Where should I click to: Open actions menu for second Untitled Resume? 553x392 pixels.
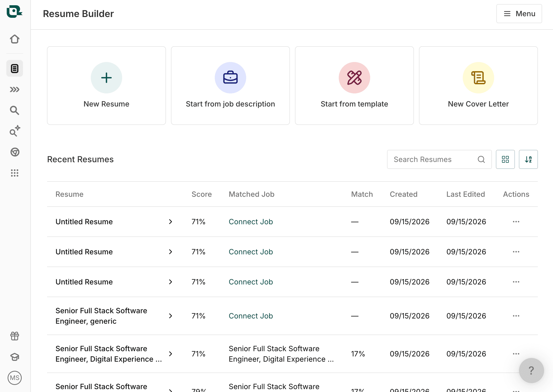coord(516,252)
